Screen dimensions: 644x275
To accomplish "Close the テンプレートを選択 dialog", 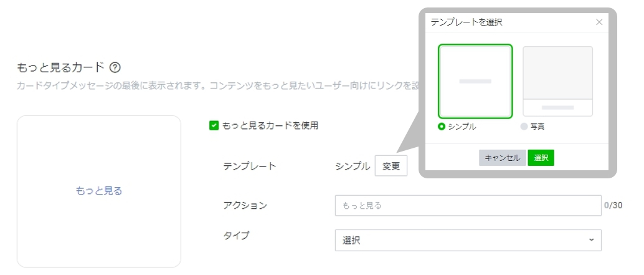I will click(x=599, y=22).
